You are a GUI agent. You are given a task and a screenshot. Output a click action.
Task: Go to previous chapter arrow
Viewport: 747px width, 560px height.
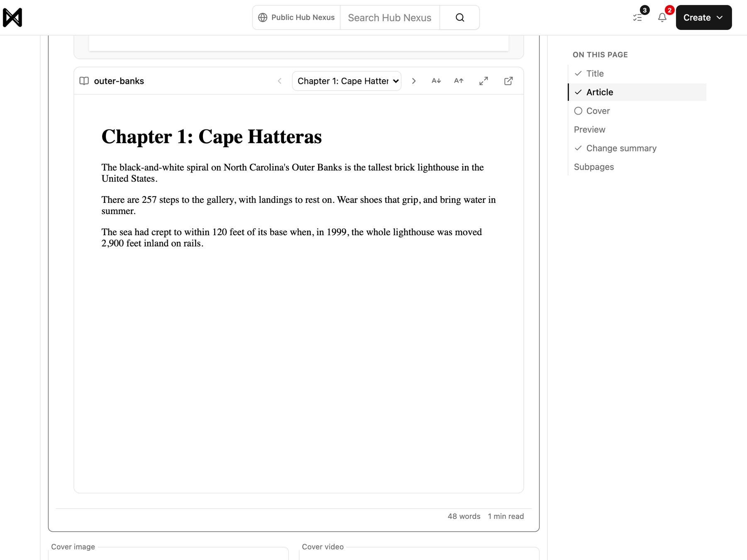(x=280, y=81)
